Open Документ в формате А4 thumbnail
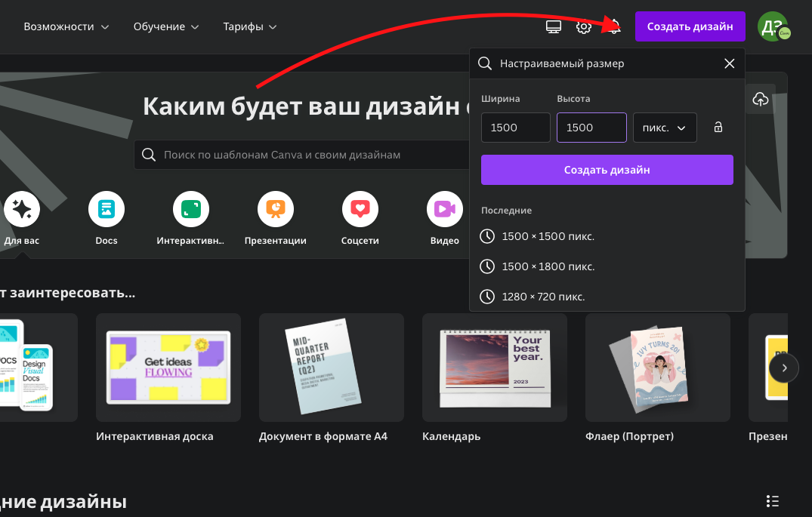The height and width of the screenshot is (517, 812). 332,368
